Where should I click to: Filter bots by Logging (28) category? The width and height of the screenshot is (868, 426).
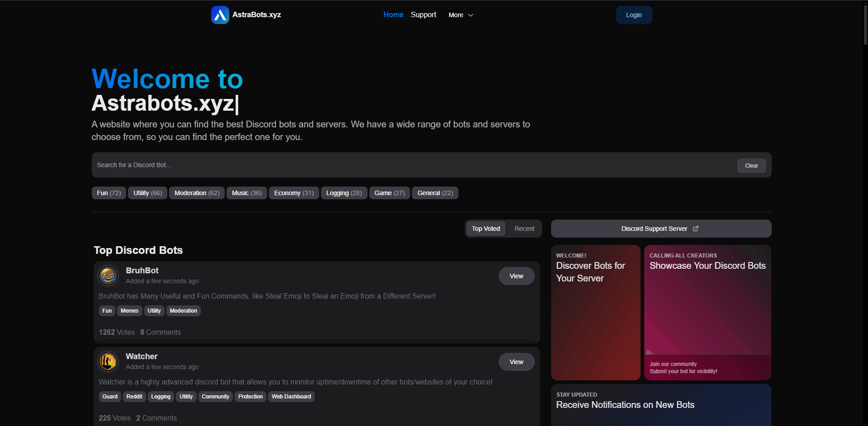344,193
